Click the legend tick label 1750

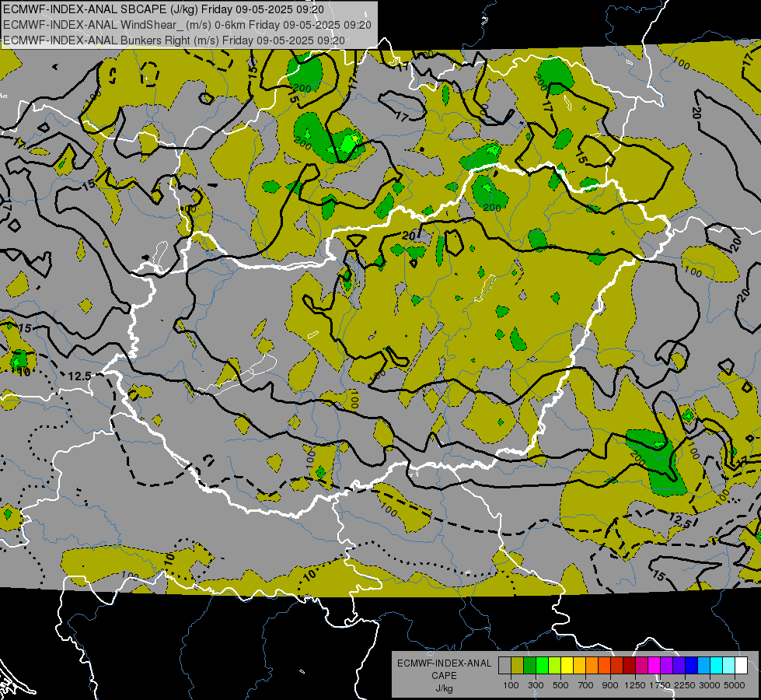(x=660, y=685)
